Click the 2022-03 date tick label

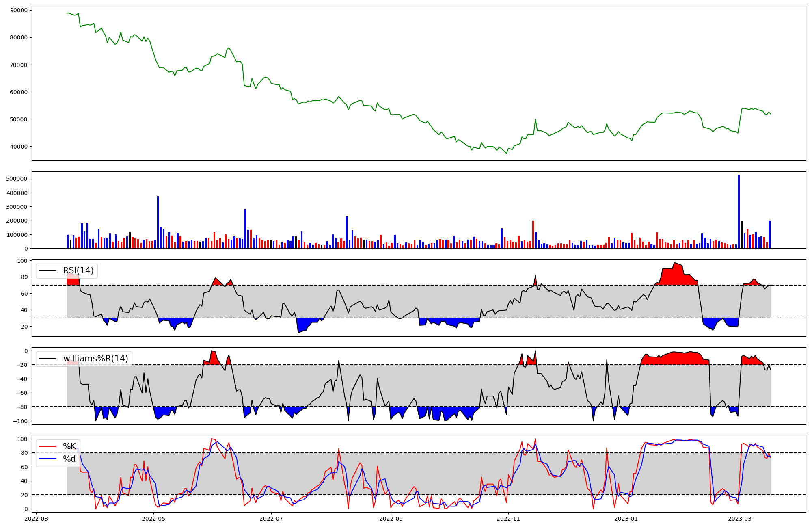[x=37, y=518]
